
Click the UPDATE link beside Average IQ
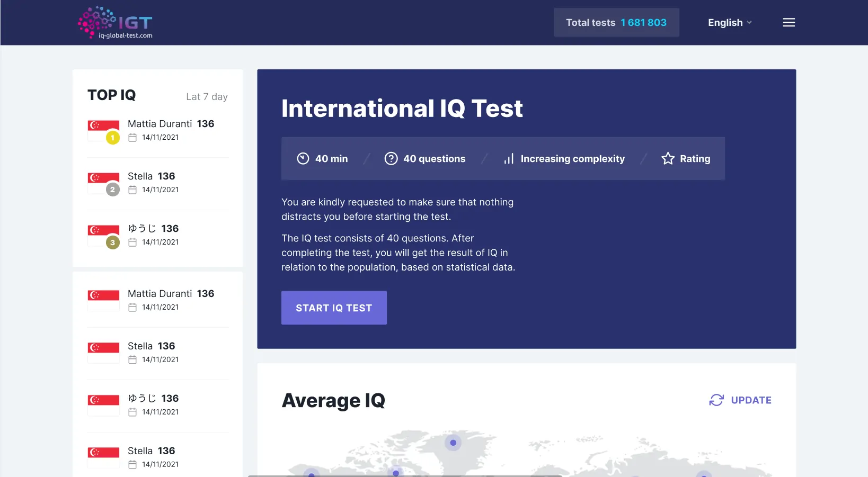pyautogui.click(x=751, y=400)
